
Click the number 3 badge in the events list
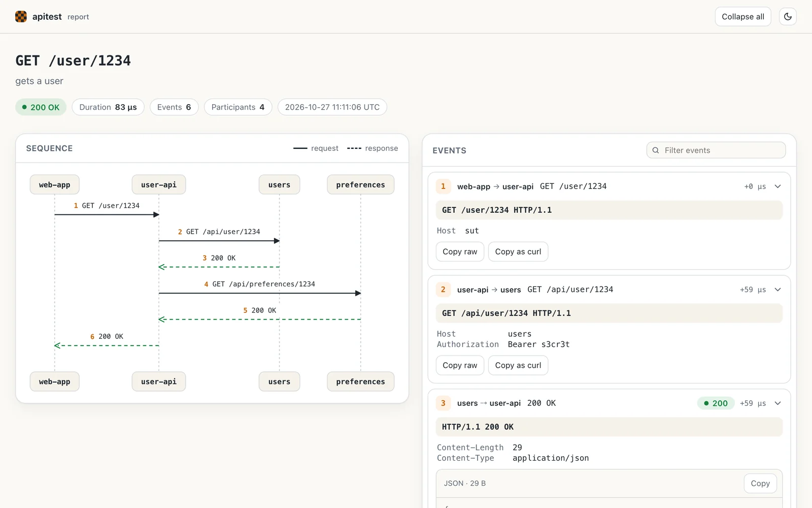pyautogui.click(x=443, y=403)
